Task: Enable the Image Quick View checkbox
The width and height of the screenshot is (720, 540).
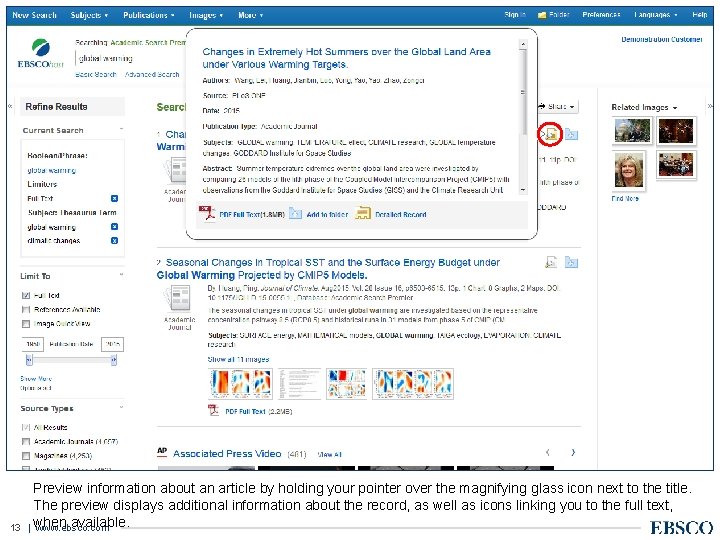Action: point(26,324)
